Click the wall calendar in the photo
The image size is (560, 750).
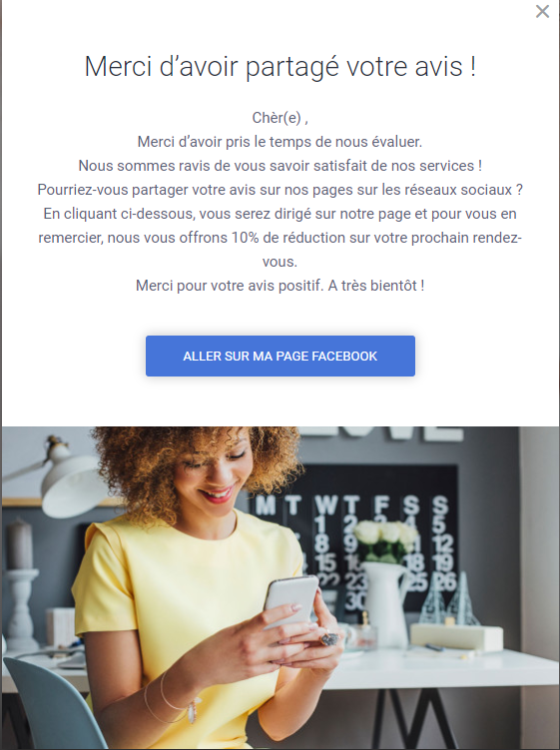point(354,535)
